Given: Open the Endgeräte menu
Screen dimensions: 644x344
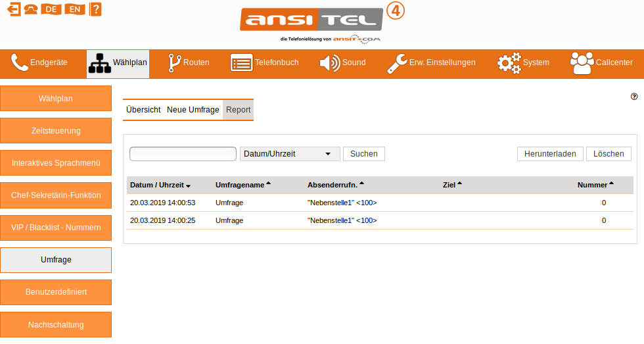Looking at the screenshot, I should pos(40,63).
